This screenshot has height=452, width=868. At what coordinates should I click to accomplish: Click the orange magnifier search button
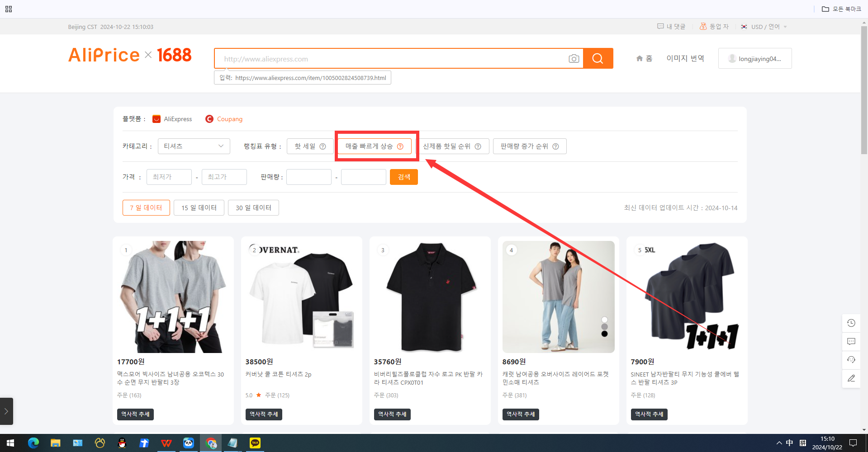coord(598,58)
